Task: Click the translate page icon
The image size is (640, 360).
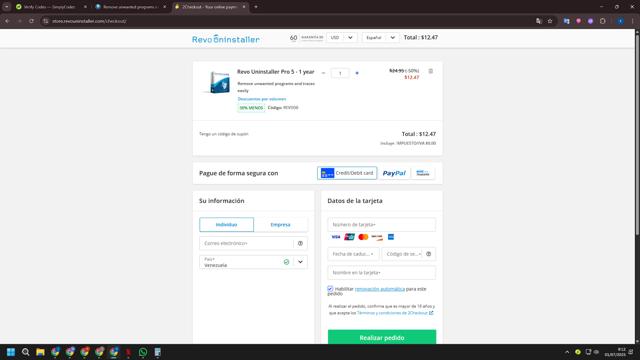Action: point(538,21)
